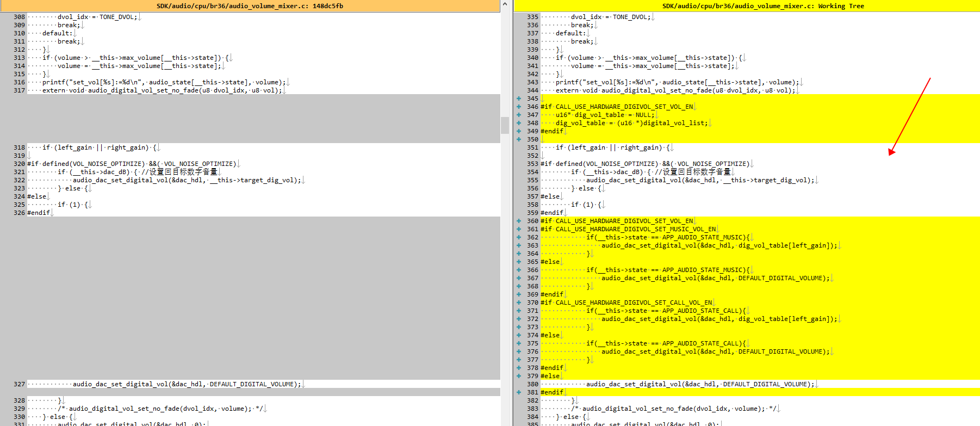Click the commented audio_digital_vol_set_no_fade on right line 383
980x426 pixels.
(674, 409)
